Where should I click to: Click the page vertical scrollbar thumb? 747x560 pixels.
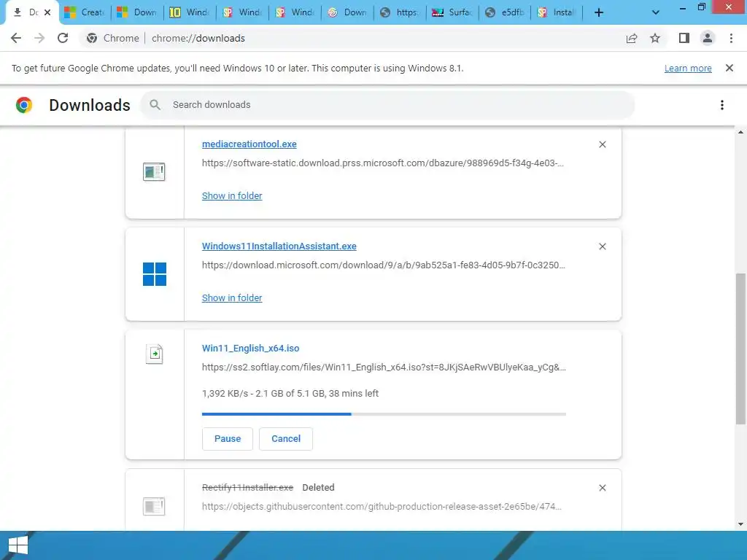click(x=740, y=349)
